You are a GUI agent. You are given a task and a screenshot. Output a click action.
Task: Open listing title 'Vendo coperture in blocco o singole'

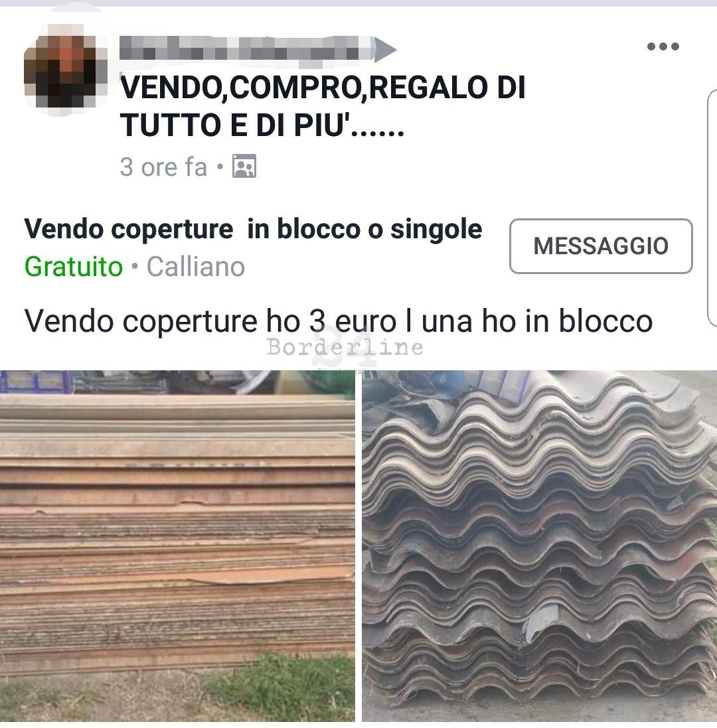[253, 229]
